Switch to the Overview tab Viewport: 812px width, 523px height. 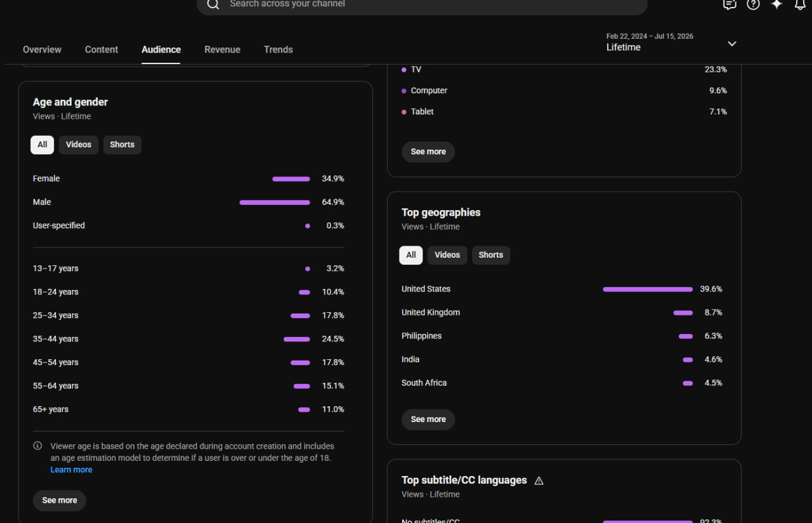point(42,50)
